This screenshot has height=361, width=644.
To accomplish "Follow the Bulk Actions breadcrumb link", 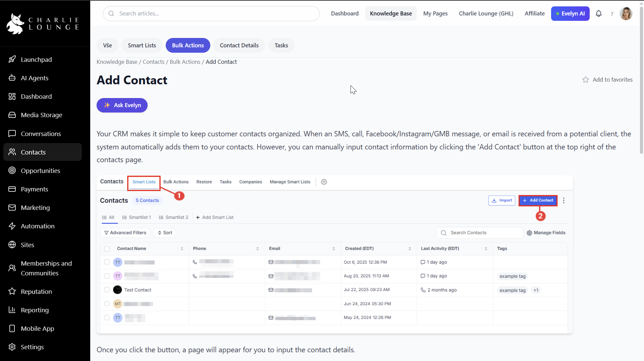I will coord(185,62).
